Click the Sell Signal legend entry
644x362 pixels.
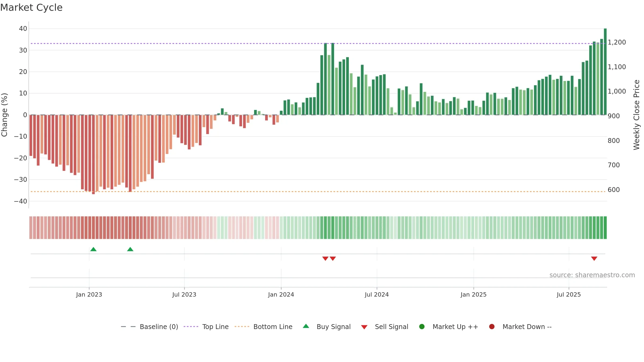tap(385, 327)
